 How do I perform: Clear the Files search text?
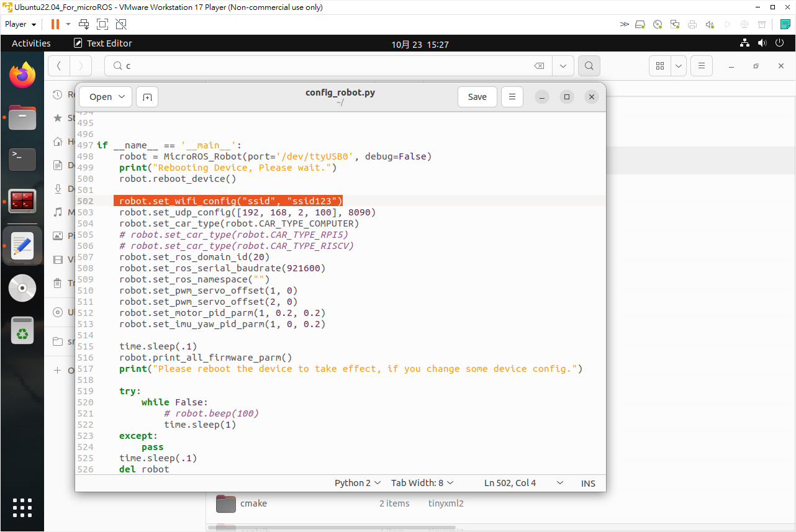click(x=540, y=66)
